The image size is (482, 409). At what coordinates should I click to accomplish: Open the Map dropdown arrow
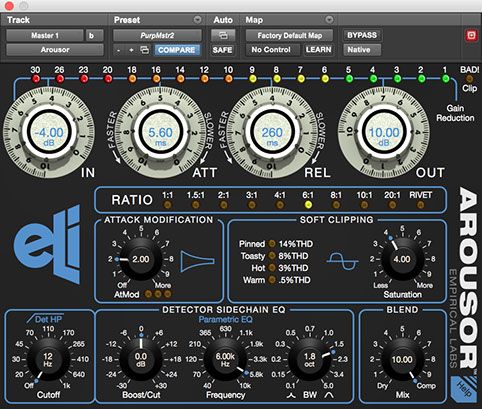pos(329,20)
